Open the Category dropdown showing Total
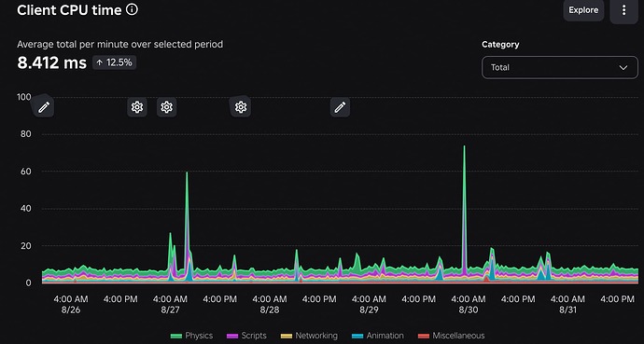The image size is (644, 344). pos(559,67)
